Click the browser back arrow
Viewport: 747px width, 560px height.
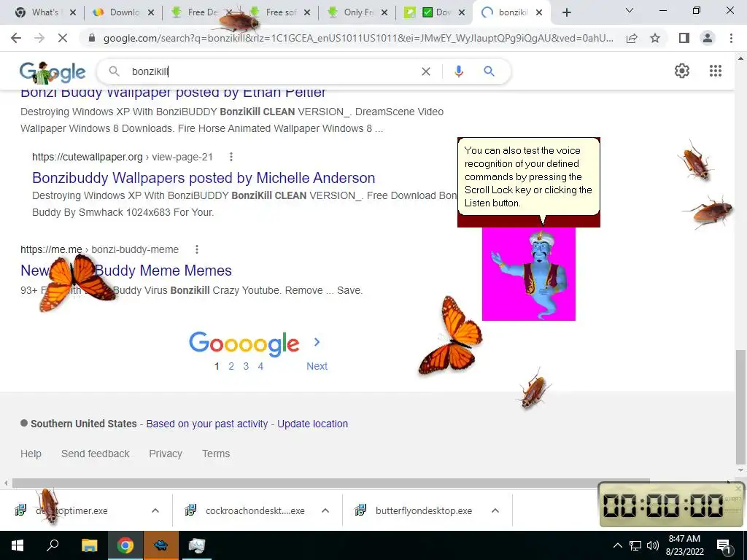16,38
